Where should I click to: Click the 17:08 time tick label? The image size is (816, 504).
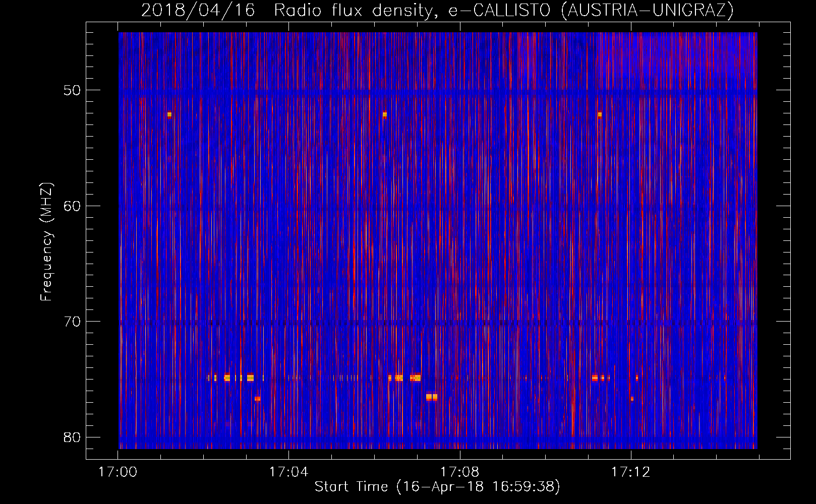click(459, 472)
